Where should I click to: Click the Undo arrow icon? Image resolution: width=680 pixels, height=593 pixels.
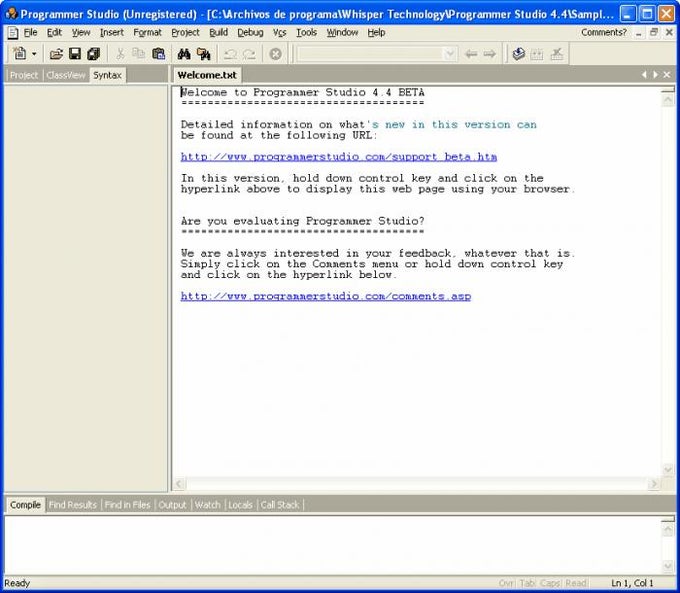coord(230,54)
